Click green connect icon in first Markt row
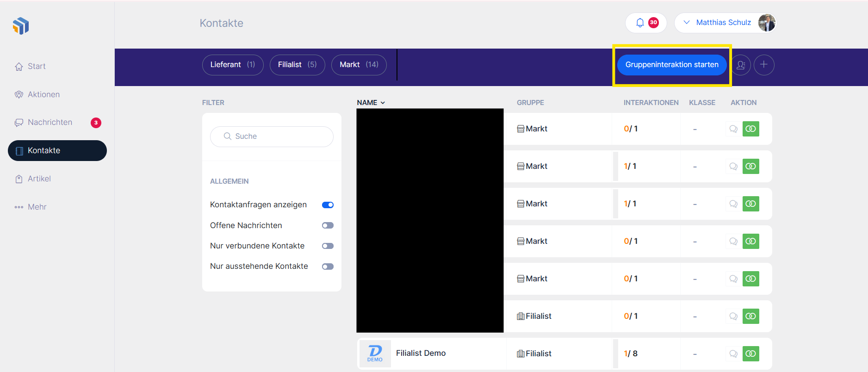Screen dimensions: 868x372 tap(750, 129)
